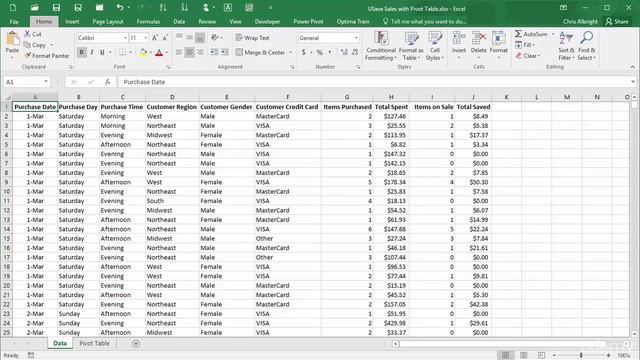
Task: Toggle Underline formatting
Action: (102, 52)
